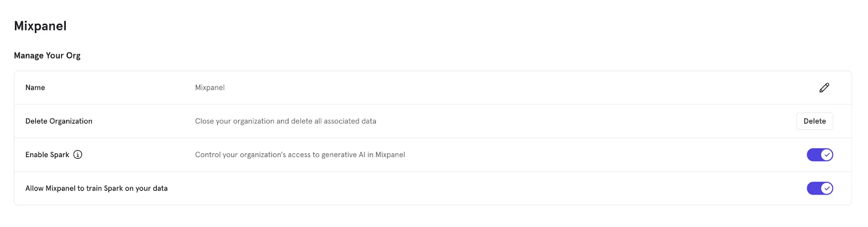
Task: Open the info icon beside Enable Spark
Action: tap(78, 154)
